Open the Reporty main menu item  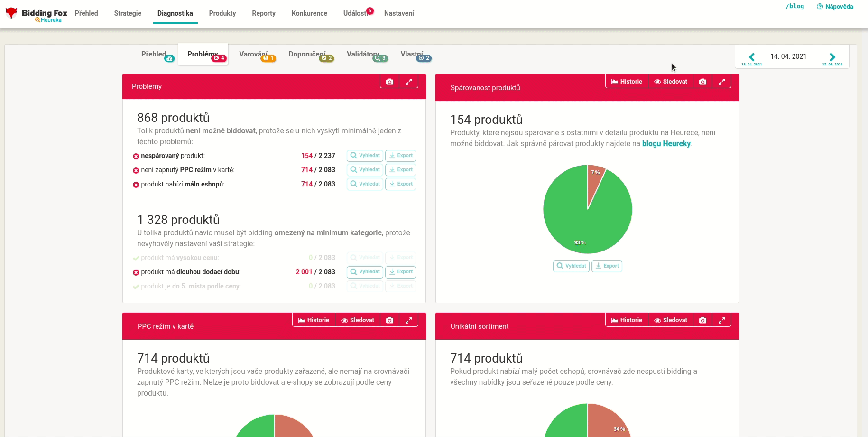[x=264, y=13]
